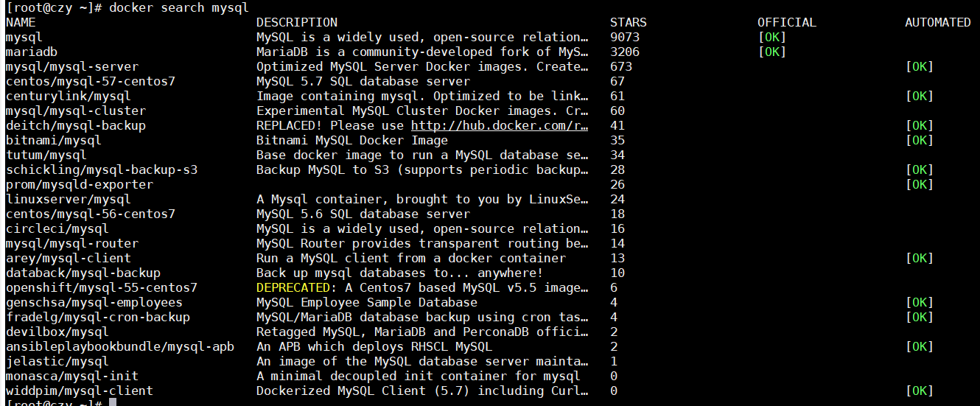Click the prom/mysqld-exporter image name
The width and height of the screenshot is (980, 406).
80,185
